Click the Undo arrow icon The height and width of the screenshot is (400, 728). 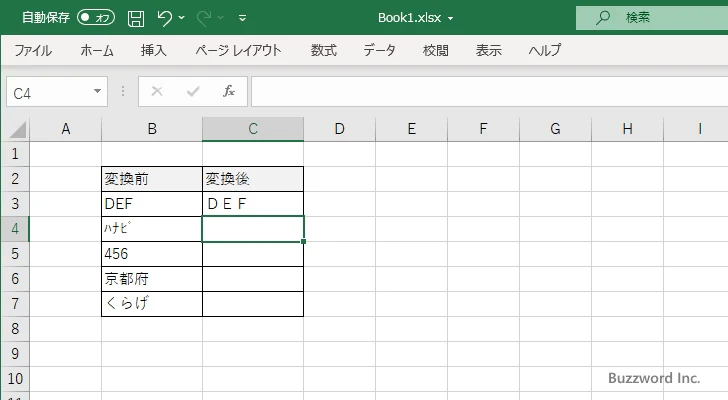coord(164,18)
